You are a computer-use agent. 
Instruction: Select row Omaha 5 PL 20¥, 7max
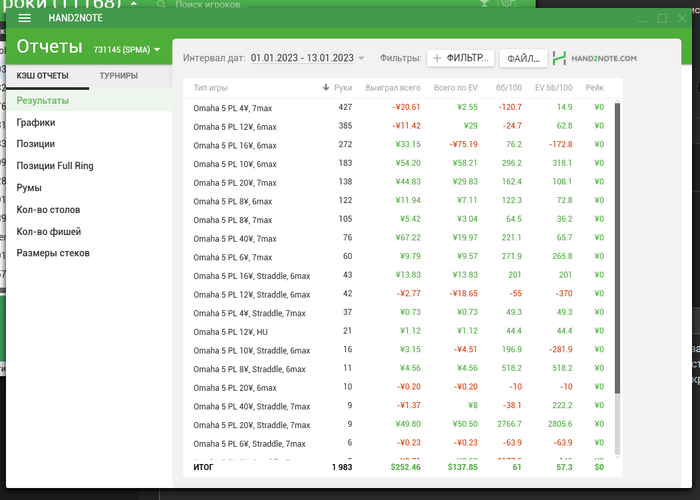tap(399, 182)
